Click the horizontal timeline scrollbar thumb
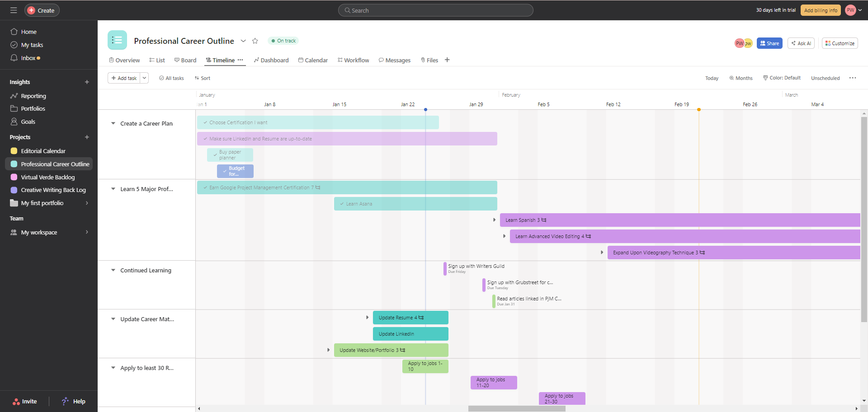 pyautogui.click(x=517, y=408)
